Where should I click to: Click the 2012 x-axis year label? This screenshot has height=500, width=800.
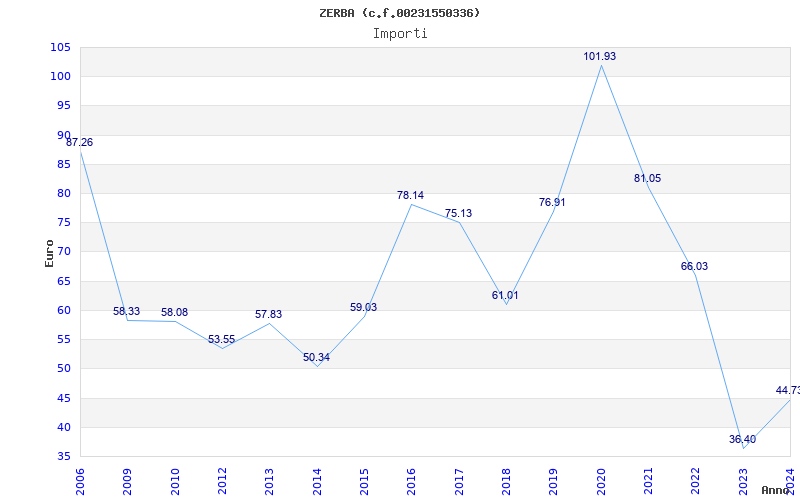(x=222, y=481)
